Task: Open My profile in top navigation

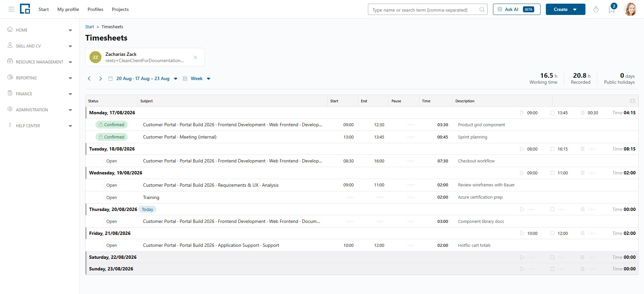Action: coord(68,9)
